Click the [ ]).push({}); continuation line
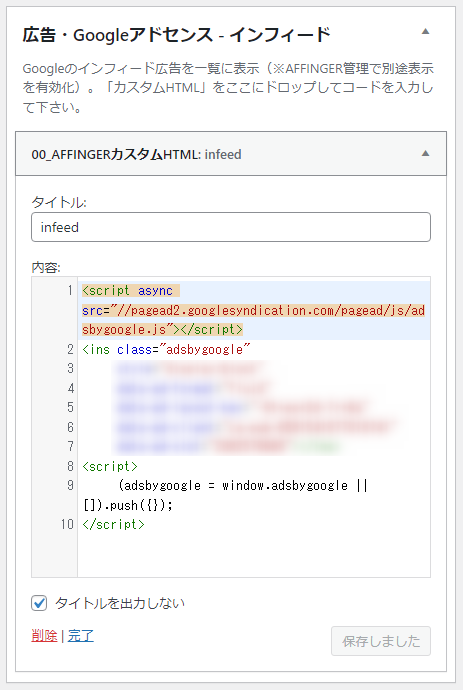This screenshot has height=690, width=463. [128, 505]
